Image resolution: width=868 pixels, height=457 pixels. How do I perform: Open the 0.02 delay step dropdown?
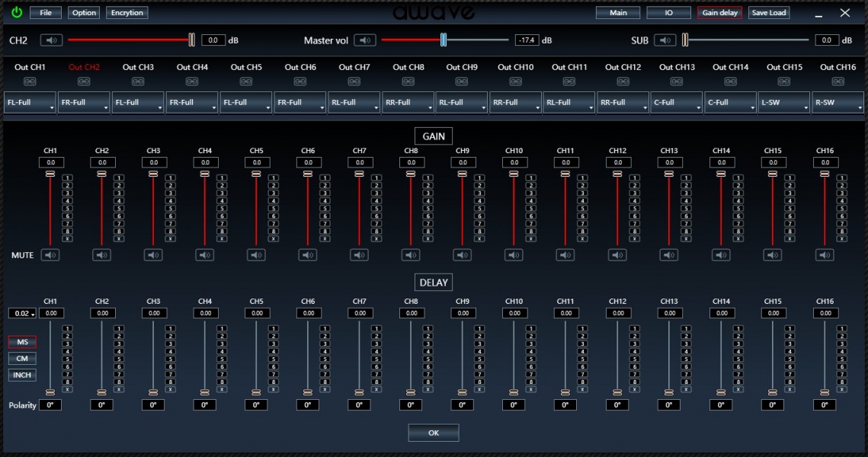point(22,313)
